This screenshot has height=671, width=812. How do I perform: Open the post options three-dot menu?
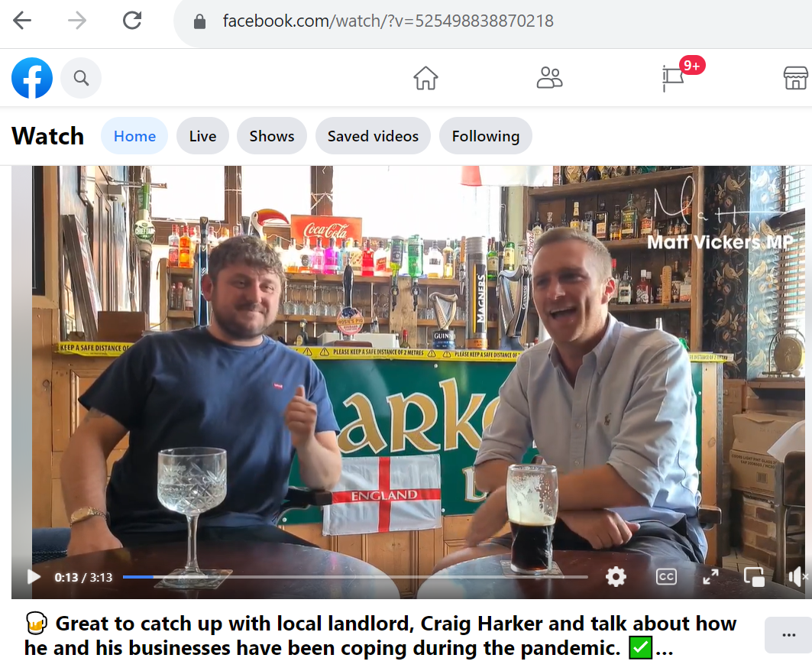coord(788,635)
